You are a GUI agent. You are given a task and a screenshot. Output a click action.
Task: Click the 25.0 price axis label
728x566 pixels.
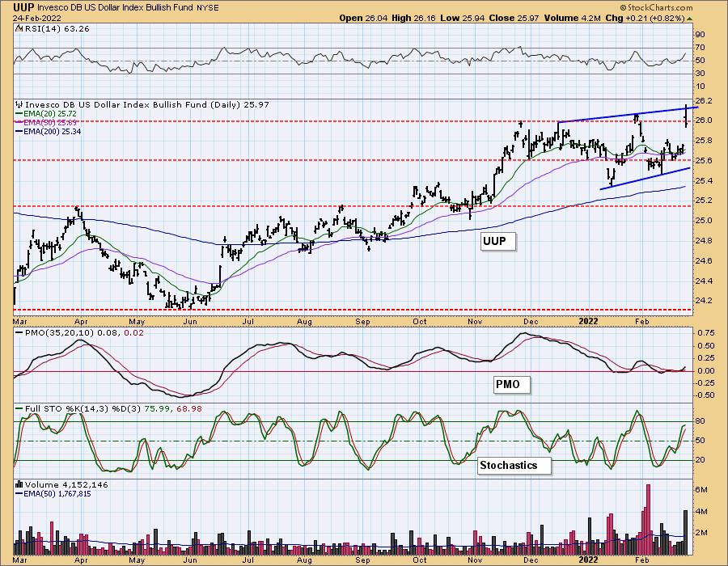pos(705,221)
